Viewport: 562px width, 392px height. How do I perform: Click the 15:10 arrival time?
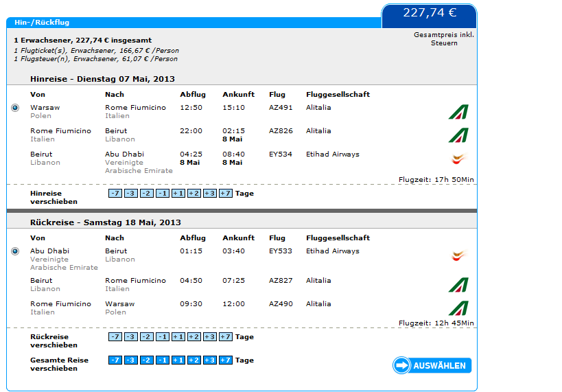click(x=234, y=108)
